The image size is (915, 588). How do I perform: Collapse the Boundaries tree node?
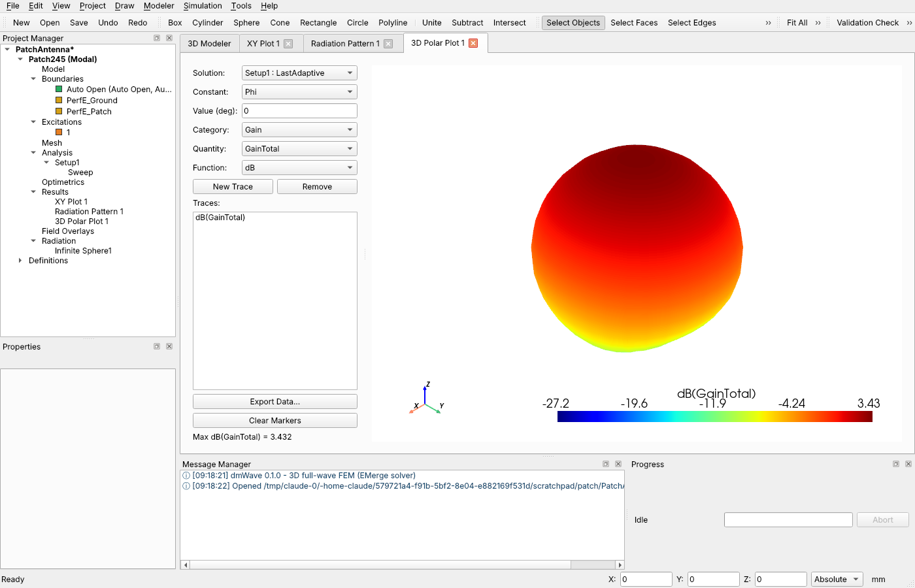(33, 79)
